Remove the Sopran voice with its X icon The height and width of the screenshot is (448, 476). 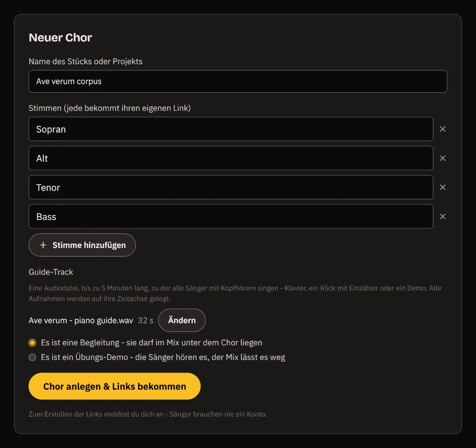tap(443, 129)
